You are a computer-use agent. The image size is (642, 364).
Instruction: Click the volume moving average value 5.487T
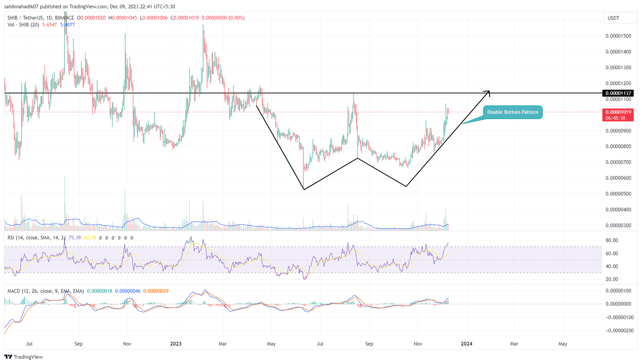point(67,25)
